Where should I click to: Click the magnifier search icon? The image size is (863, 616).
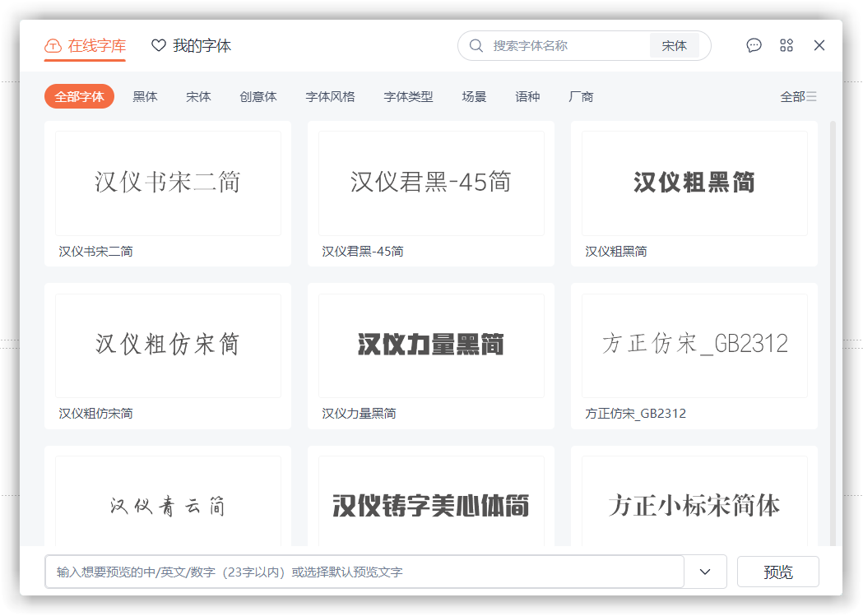pos(476,46)
